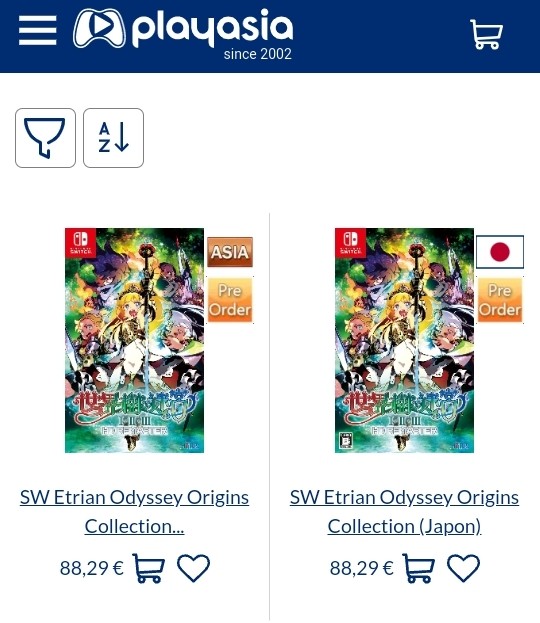The image size is (540, 623).
Task: Open the shopping cart in header
Action: coord(486,34)
